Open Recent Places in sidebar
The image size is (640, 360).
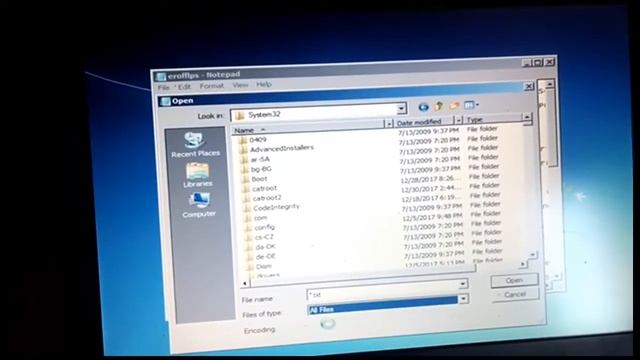(196, 145)
